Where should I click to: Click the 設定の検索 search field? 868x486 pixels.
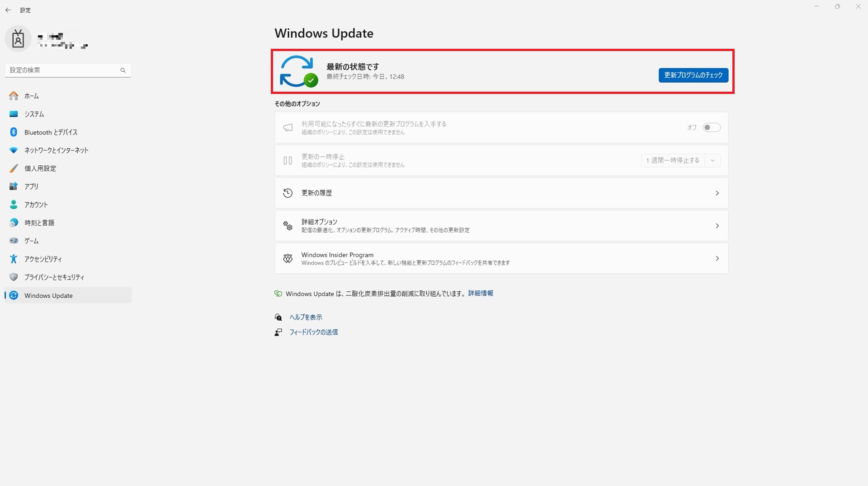(x=68, y=70)
